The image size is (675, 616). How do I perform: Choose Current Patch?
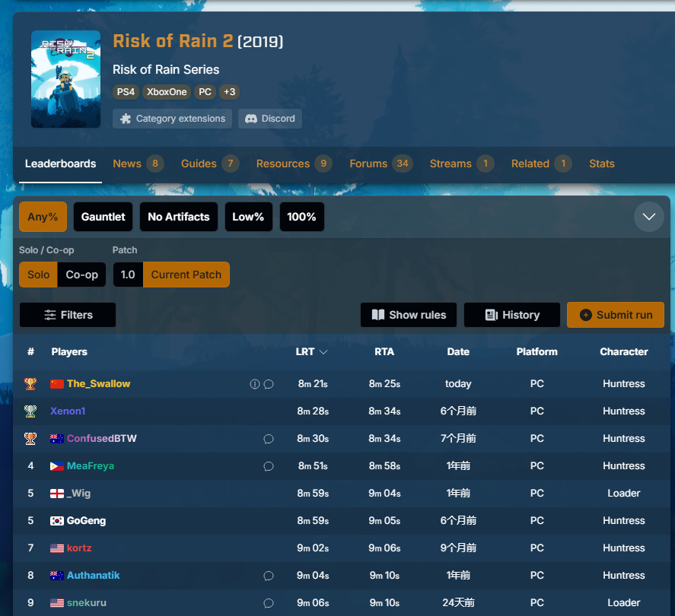[x=186, y=275]
